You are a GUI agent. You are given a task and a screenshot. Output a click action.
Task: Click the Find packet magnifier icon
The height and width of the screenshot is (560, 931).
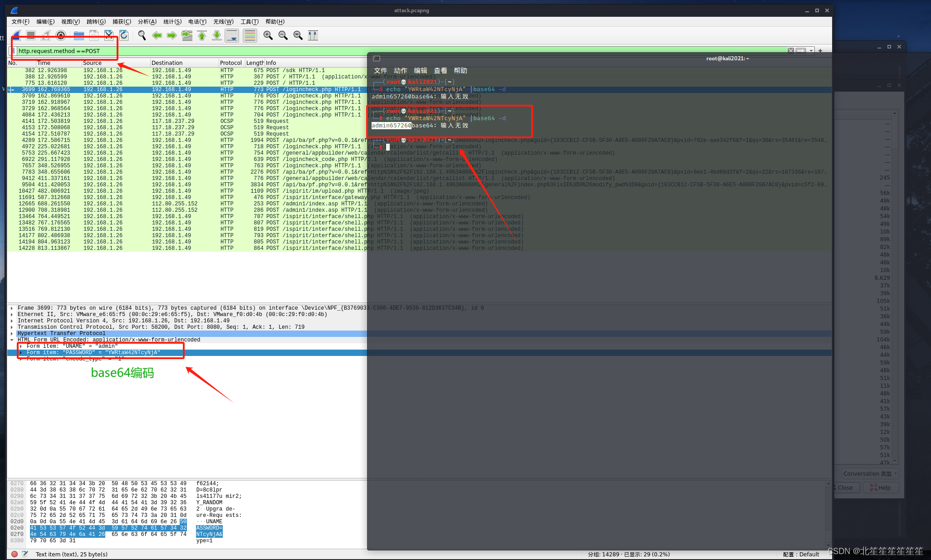point(142,35)
